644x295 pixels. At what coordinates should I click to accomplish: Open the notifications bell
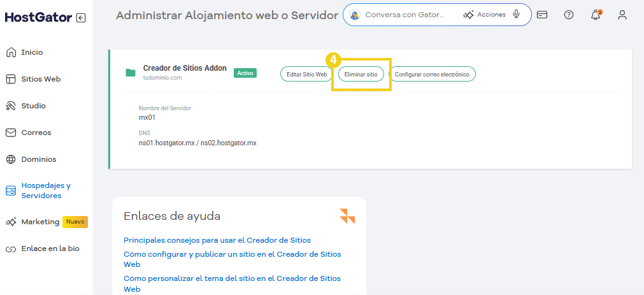(596, 15)
